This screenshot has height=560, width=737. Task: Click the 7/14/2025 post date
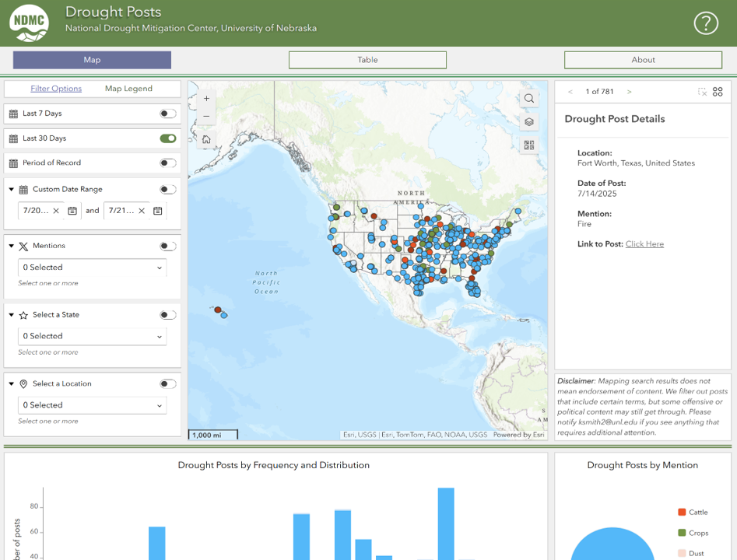(597, 194)
